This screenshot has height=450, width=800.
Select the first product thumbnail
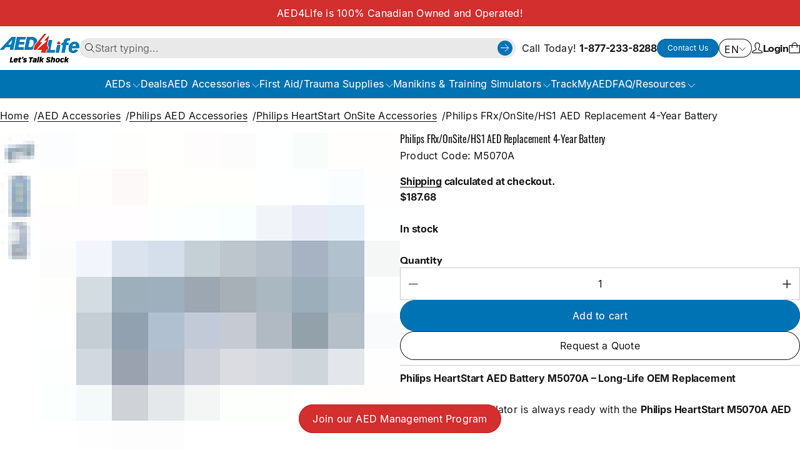19,152
